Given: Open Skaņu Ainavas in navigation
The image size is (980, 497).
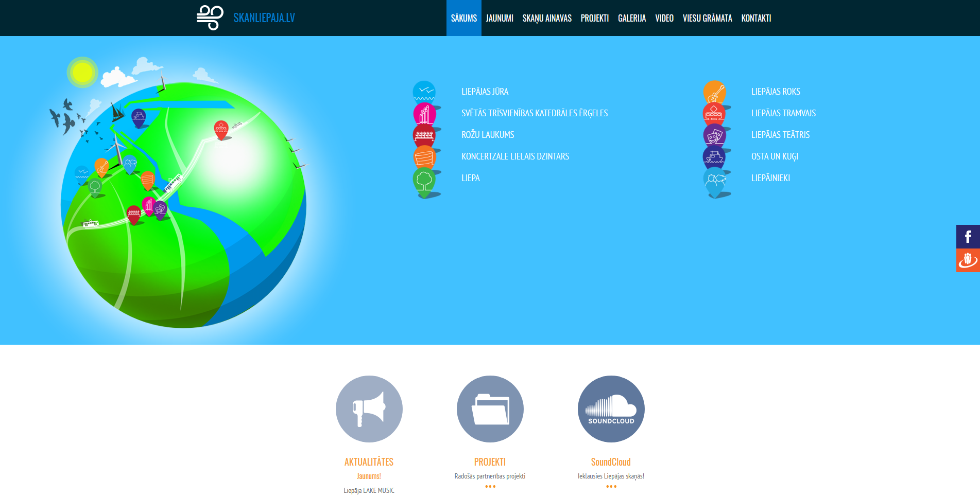Looking at the screenshot, I should [x=546, y=18].
